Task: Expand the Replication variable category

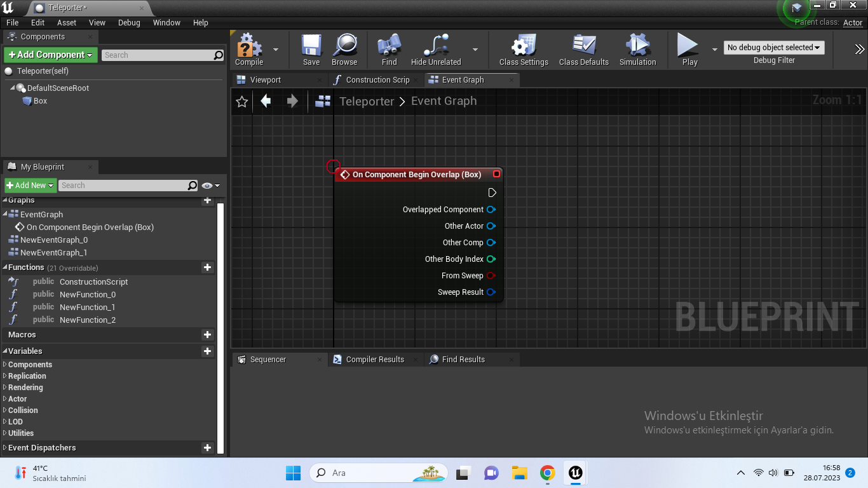Action: [5, 376]
